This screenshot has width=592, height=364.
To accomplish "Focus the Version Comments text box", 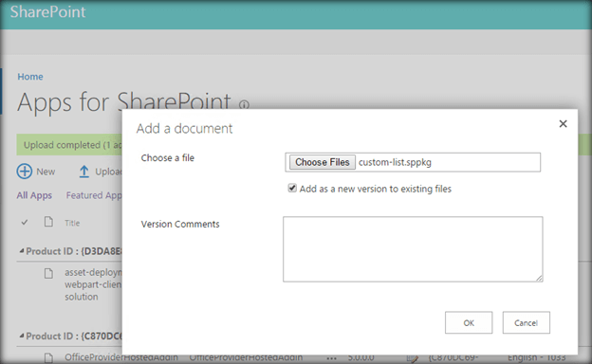I will [x=413, y=249].
